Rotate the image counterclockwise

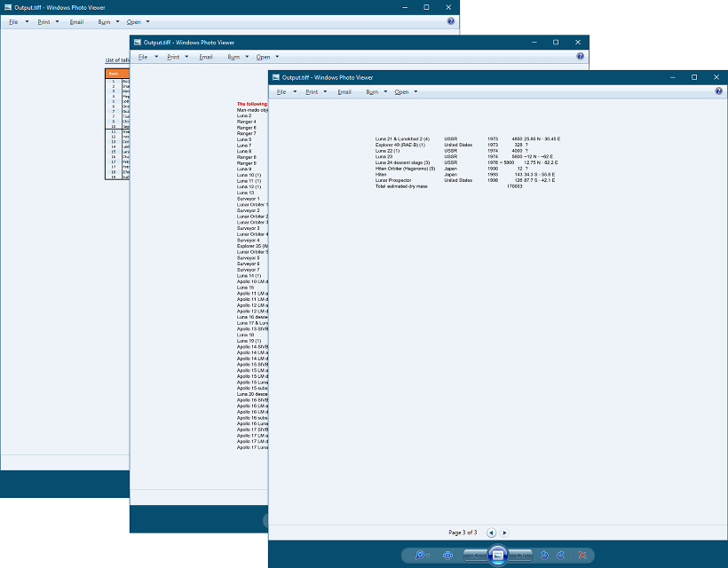click(544, 555)
